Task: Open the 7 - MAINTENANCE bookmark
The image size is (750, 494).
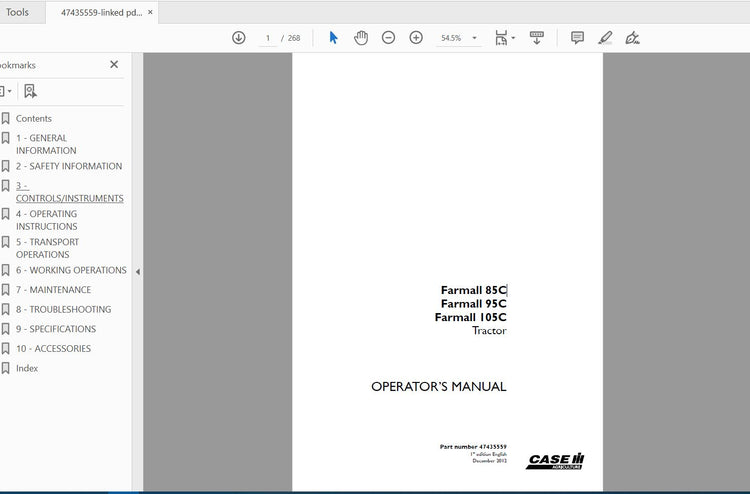Action: pos(53,290)
